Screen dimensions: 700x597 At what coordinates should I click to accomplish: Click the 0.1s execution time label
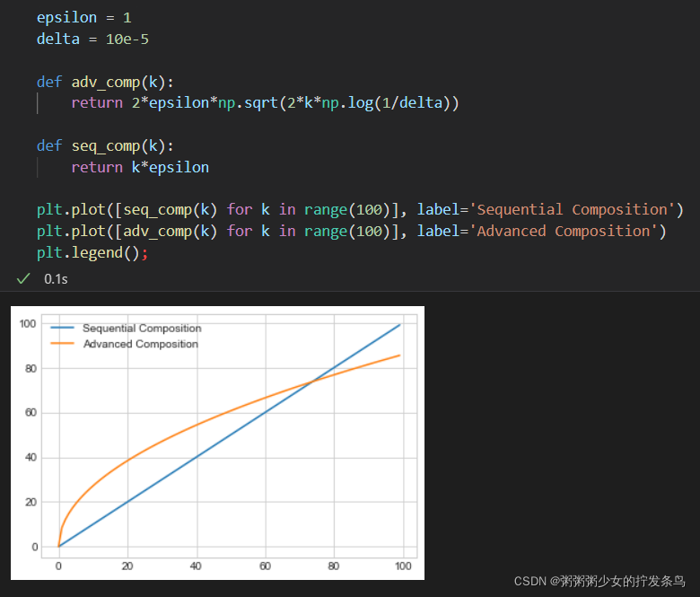click(x=56, y=279)
